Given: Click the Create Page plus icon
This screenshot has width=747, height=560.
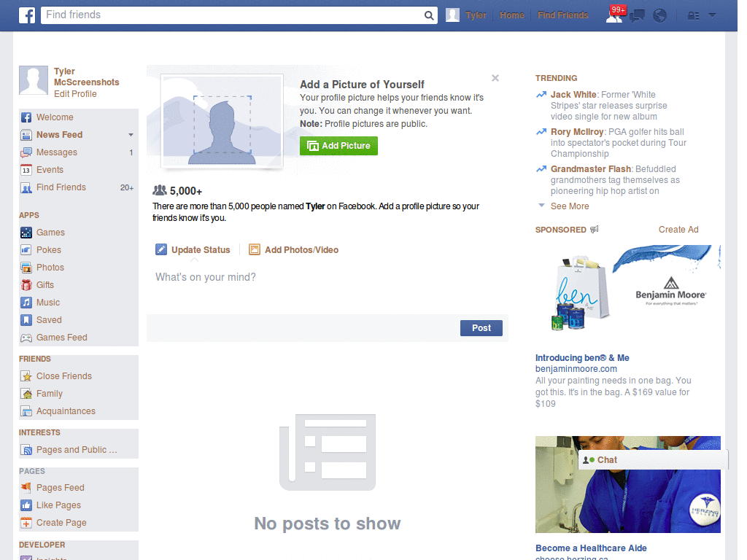Looking at the screenshot, I should 26,523.
